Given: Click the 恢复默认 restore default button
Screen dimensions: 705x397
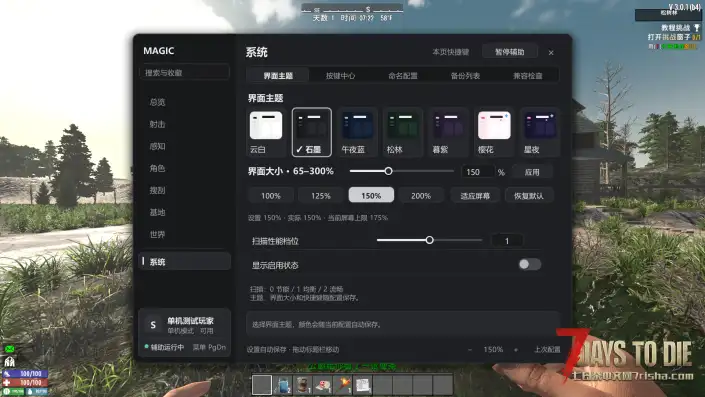Looking at the screenshot, I should (529, 196).
